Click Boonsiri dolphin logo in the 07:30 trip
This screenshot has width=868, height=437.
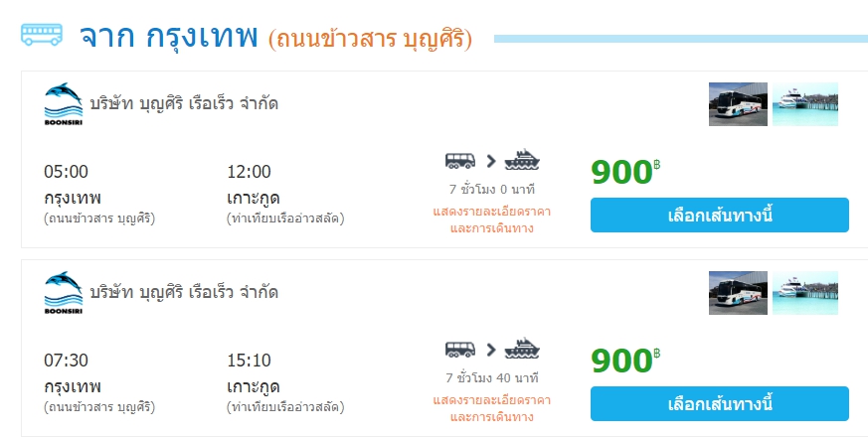63,293
